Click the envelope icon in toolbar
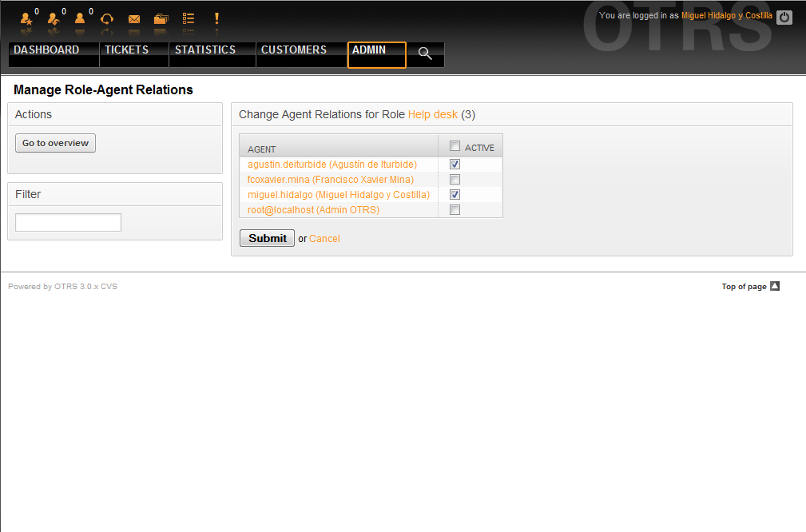806x532 pixels. coord(134,18)
